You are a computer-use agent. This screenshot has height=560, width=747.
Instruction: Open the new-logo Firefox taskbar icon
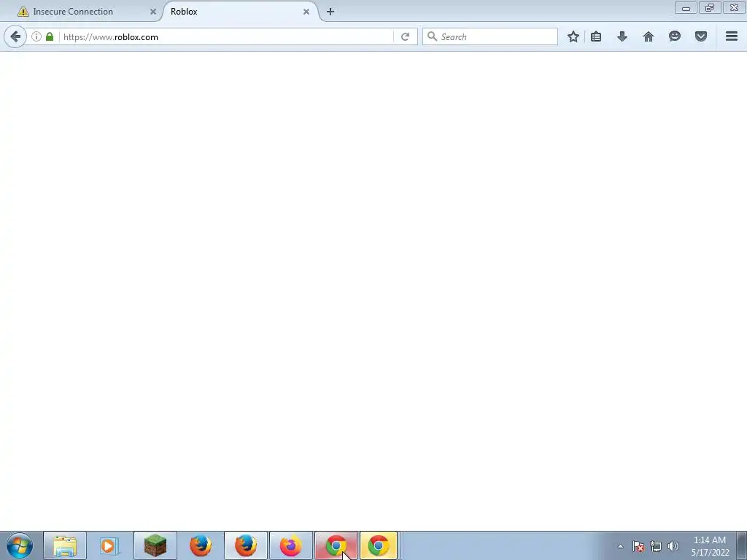click(290, 545)
